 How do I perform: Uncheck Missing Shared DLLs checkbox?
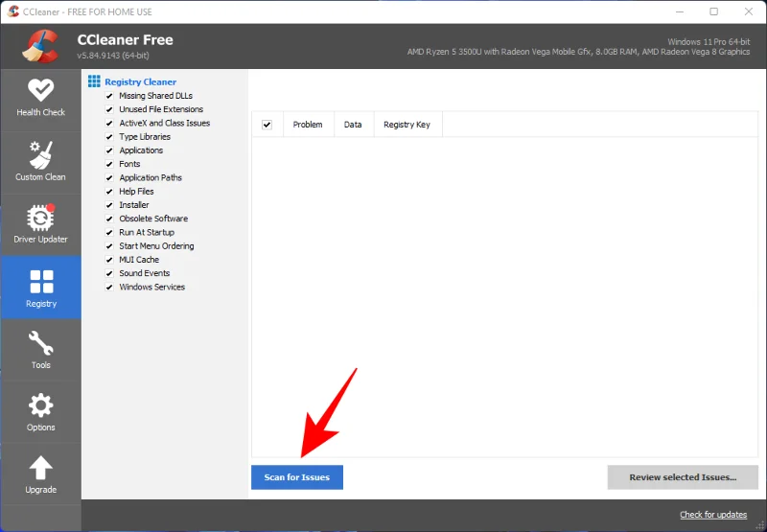point(109,96)
